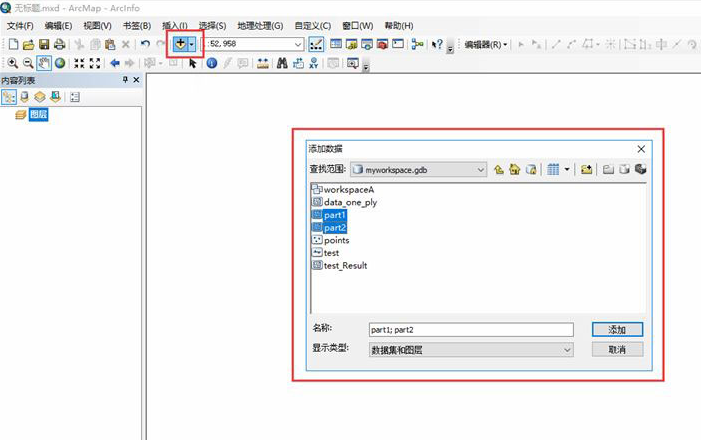Open the view mode dropdown arrow

[567, 169]
